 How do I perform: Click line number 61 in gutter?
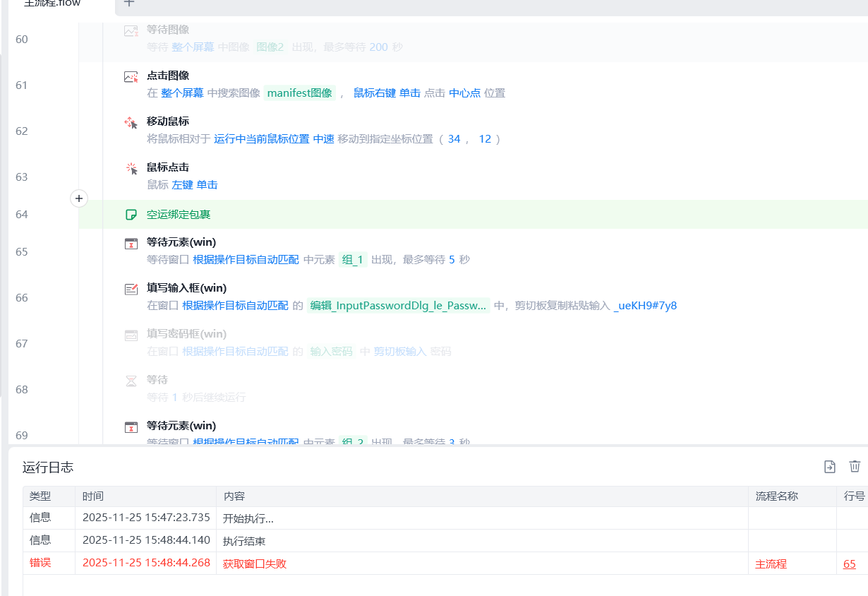pos(22,85)
